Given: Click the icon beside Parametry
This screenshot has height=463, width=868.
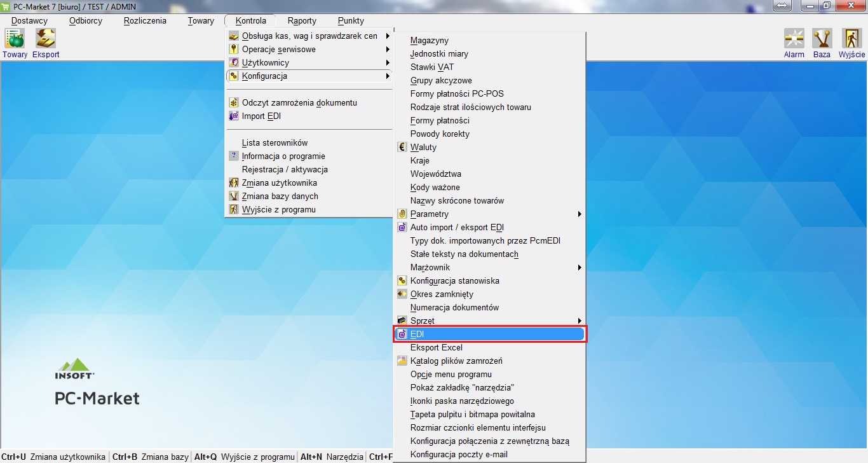Looking at the screenshot, I should point(402,214).
